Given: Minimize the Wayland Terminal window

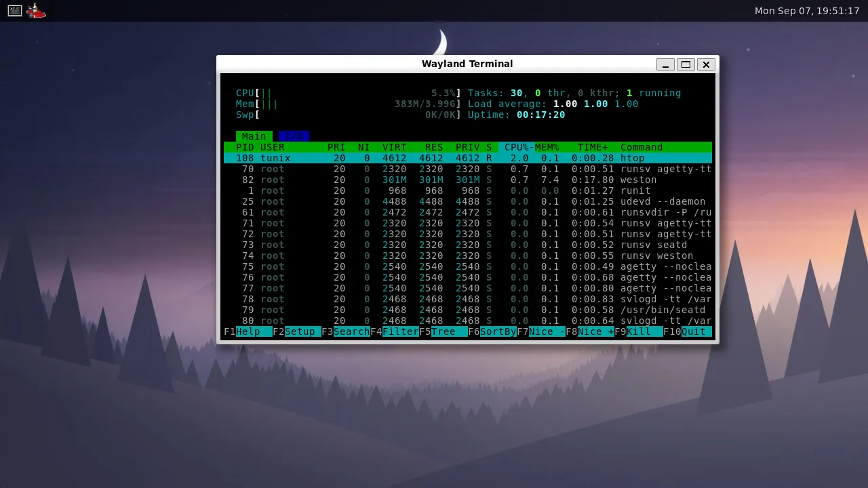Looking at the screenshot, I should click(x=665, y=64).
